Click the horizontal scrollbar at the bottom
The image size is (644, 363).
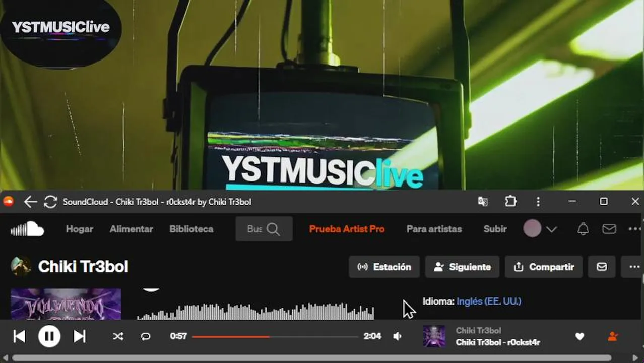(x=311, y=358)
